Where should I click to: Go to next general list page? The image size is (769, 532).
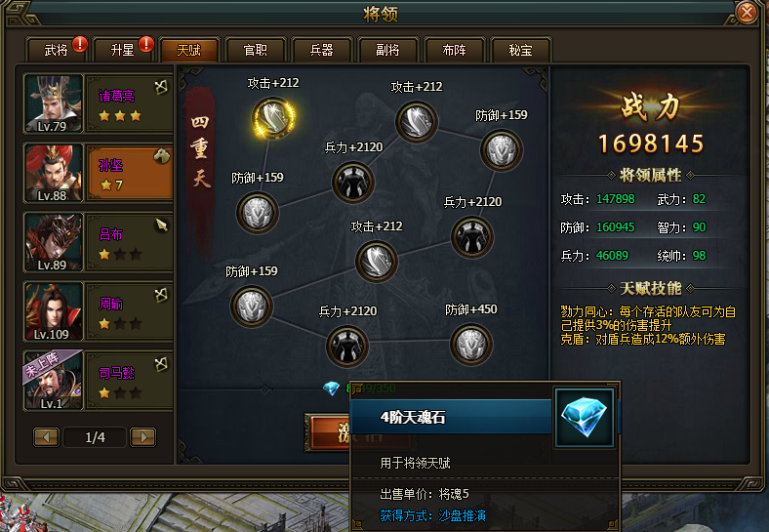(142, 436)
